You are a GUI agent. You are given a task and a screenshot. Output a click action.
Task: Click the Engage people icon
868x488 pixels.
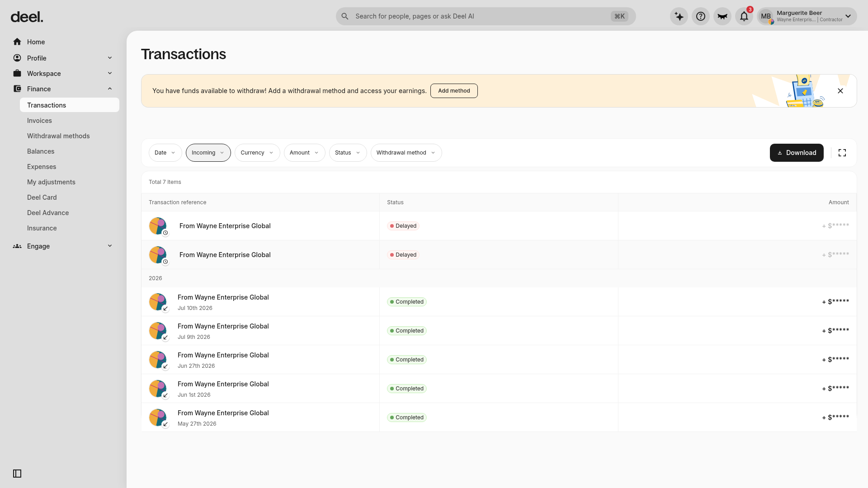[x=17, y=246]
